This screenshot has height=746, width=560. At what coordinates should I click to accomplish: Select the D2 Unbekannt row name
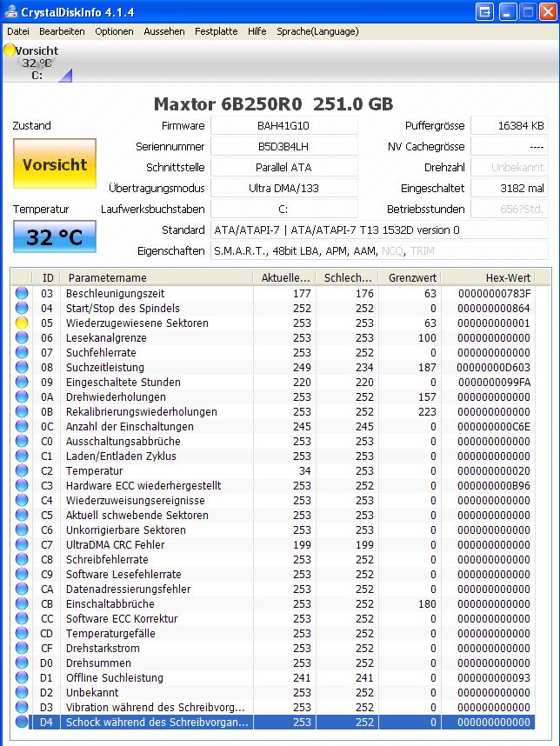pos(92,692)
